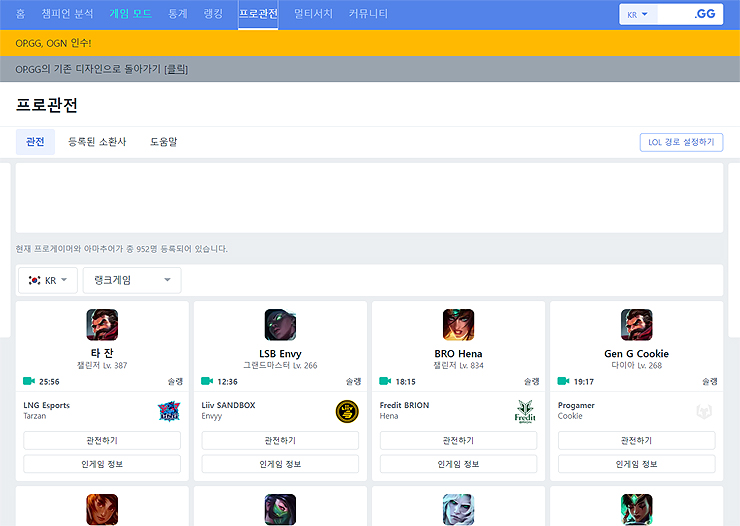740x526 pixels.
Task: Switch to the 관전 tab
Action: (x=35, y=142)
